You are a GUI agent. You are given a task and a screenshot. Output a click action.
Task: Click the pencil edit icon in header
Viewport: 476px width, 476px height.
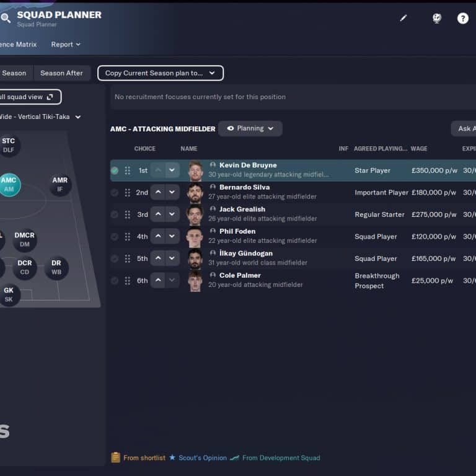[x=403, y=19]
